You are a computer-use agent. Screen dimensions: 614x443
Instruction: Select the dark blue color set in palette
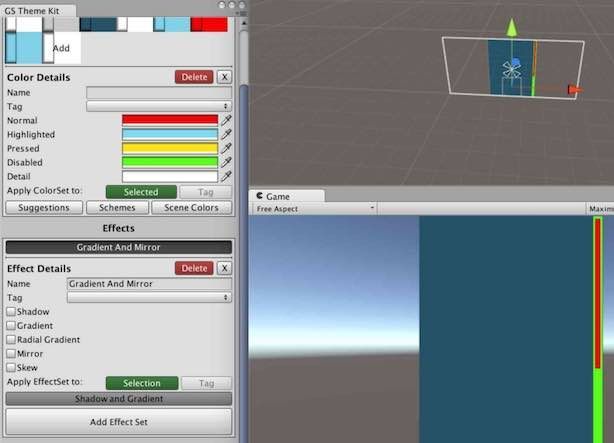click(x=98, y=24)
